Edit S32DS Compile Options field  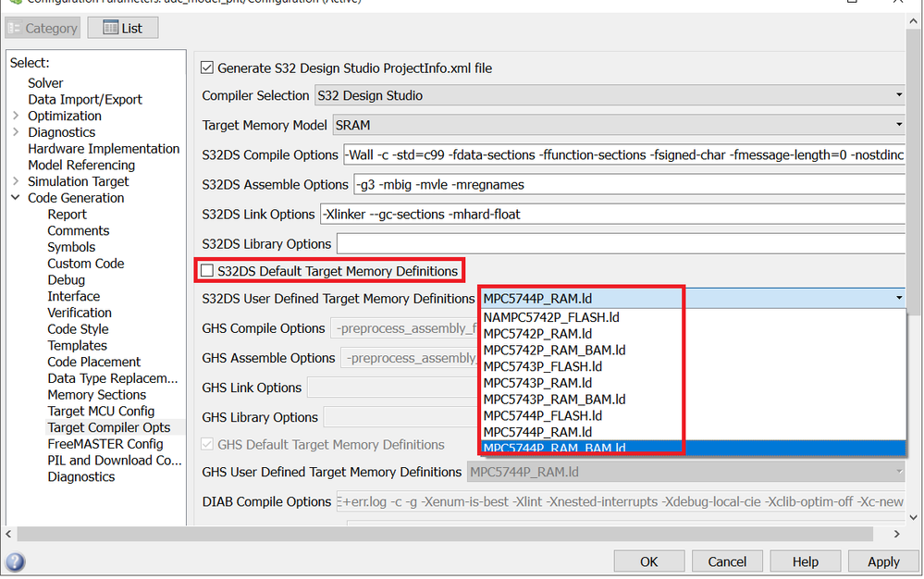(624, 154)
